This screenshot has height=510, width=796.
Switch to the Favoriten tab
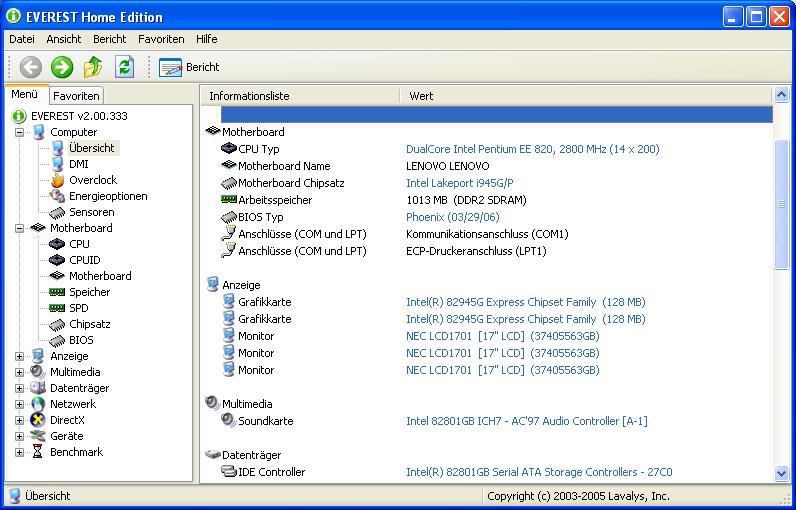click(x=76, y=96)
